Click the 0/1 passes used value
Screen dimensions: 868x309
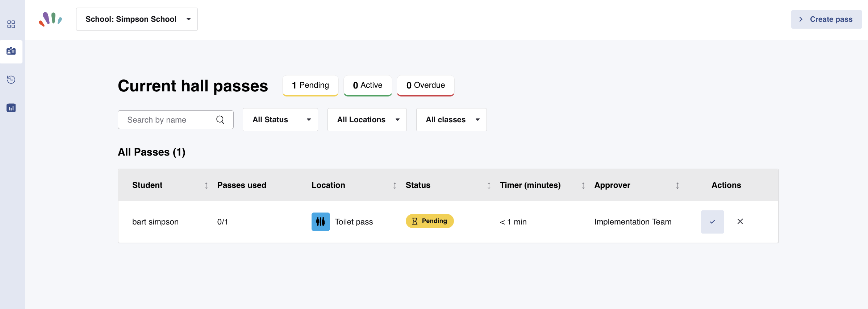pyautogui.click(x=222, y=222)
